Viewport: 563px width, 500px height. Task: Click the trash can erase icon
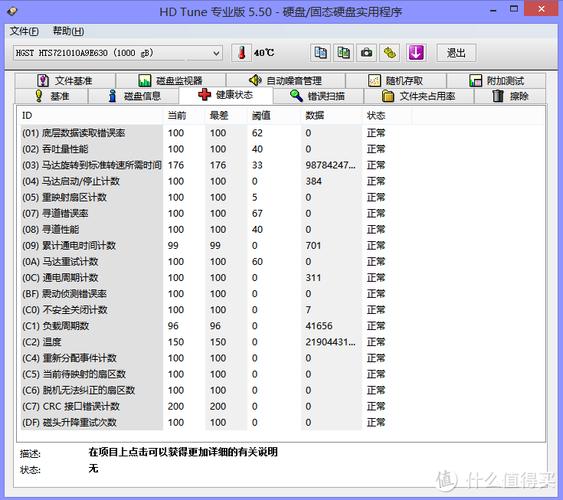click(498, 96)
